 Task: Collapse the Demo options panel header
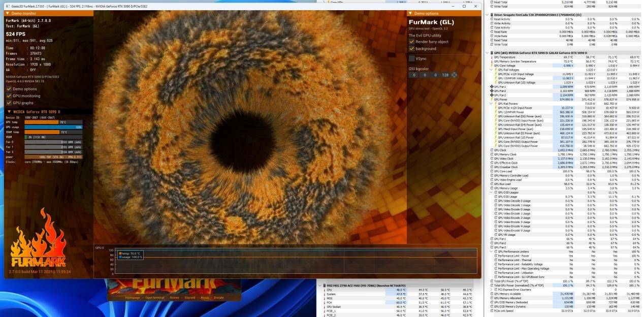point(411,13)
